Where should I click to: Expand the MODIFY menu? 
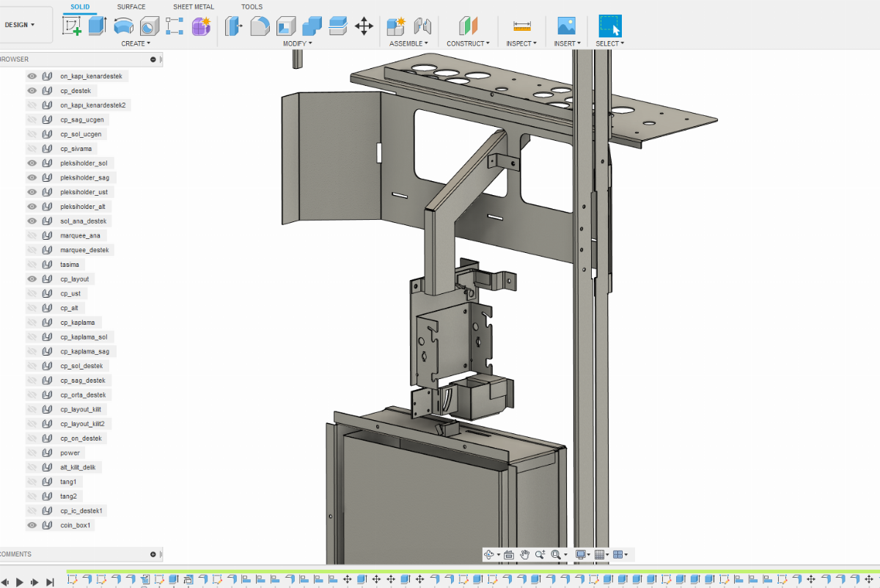click(298, 44)
